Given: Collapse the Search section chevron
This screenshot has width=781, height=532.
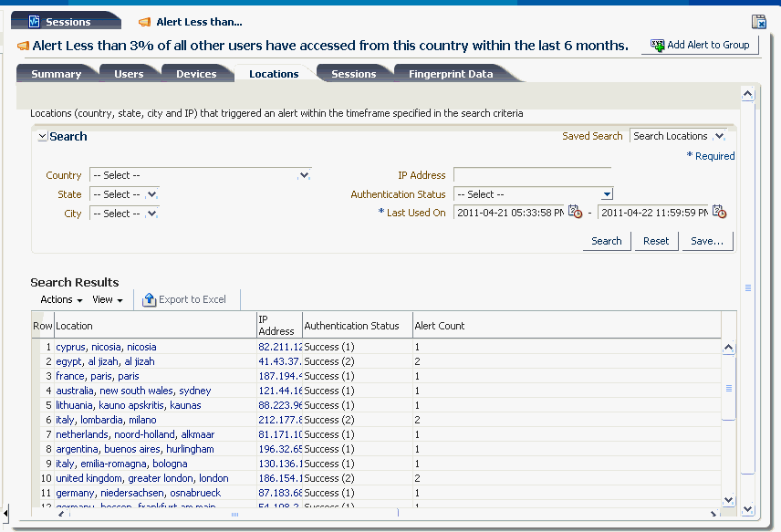Looking at the screenshot, I should pyautogui.click(x=42, y=135).
